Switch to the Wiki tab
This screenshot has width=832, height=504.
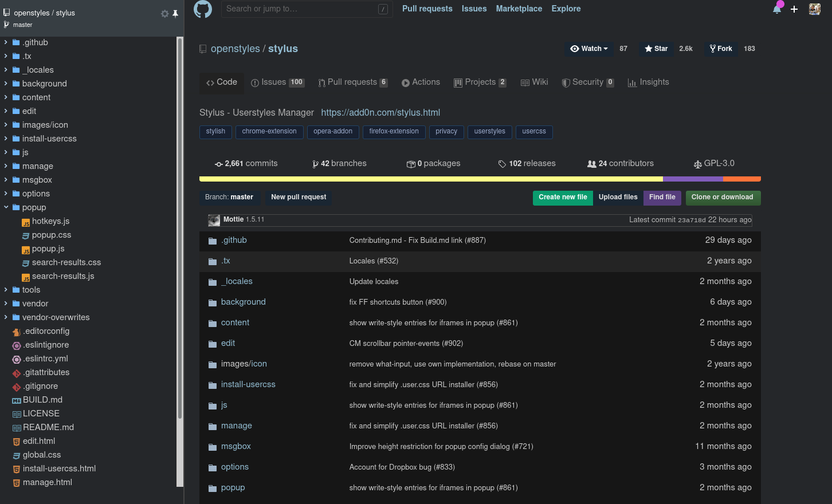pos(534,82)
